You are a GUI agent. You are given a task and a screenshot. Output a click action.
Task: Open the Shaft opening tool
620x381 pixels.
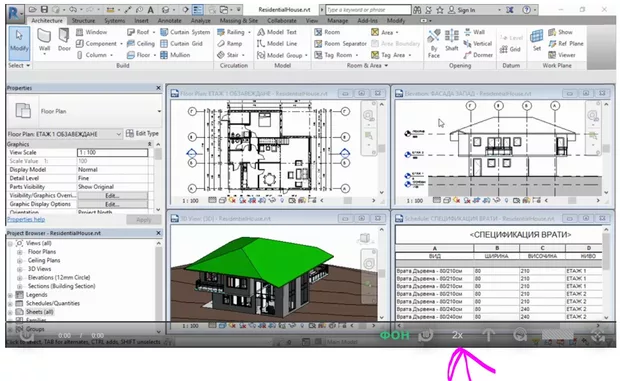coord(451,40)
